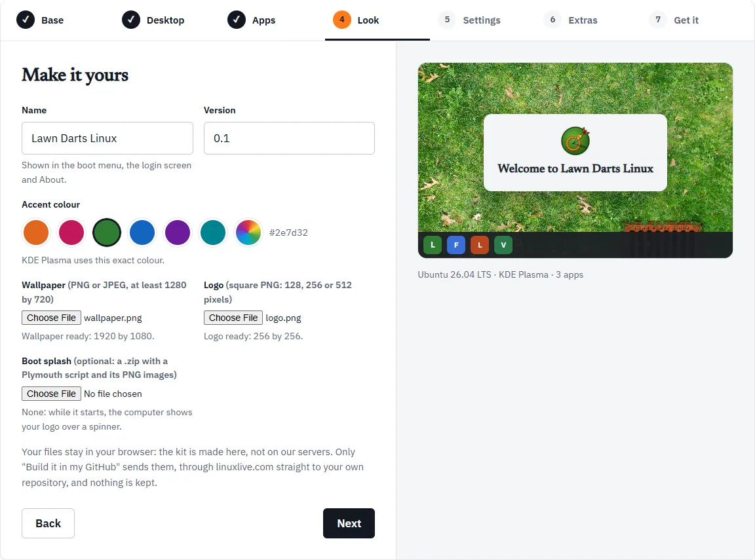This screenshot has height=560, width=755.
Task: Click the blue F taskbar icon in preview
Action: (456, 245)
